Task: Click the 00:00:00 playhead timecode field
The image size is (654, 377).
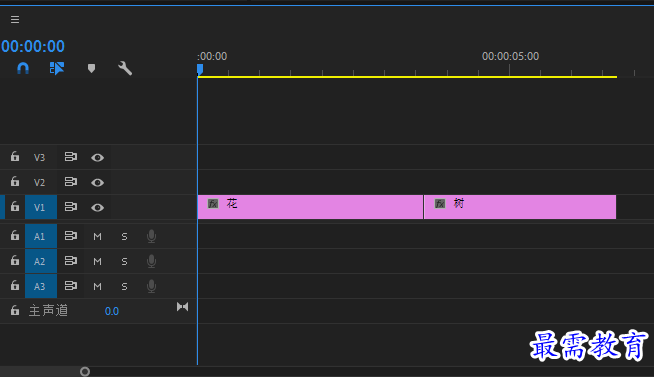Action: tap(33, 46)
